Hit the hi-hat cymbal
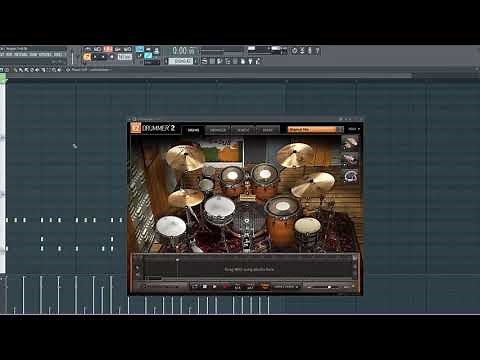This screenshot has height=360, width=480. 186,198
